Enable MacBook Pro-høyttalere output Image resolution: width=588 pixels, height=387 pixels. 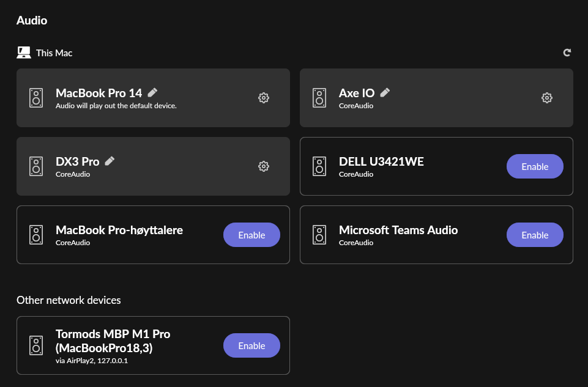point(251,235)
